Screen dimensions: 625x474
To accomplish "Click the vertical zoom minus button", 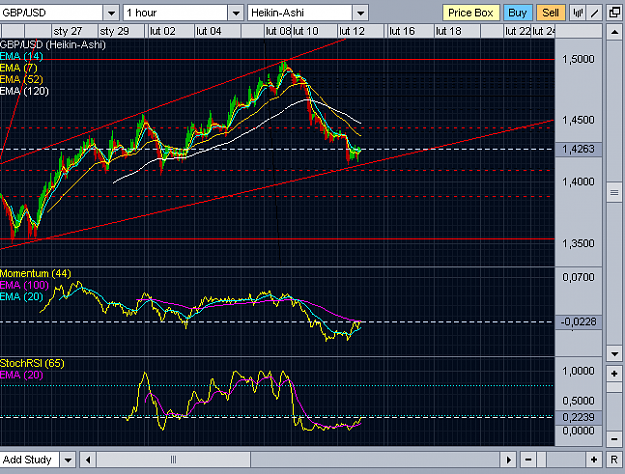I will coord(614,439).
